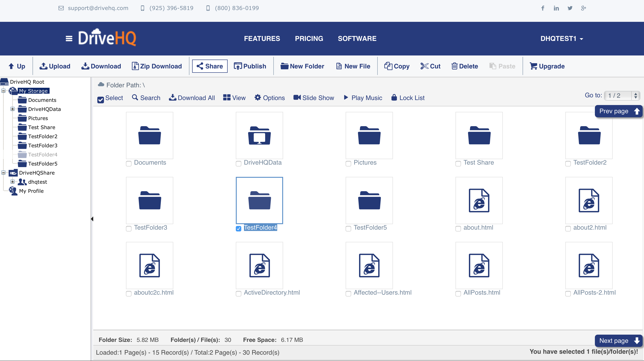
Task: Click the Cut scissors icon
Action: 424,66
